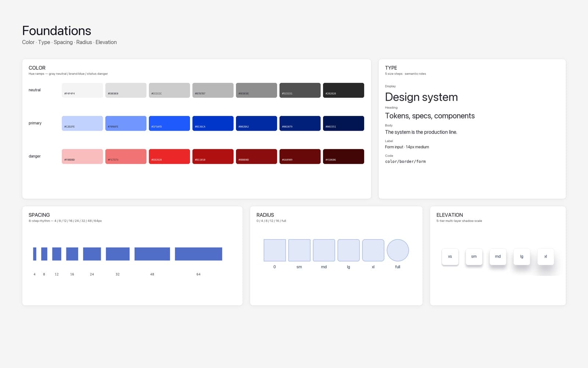The height and width of the screenshot is (368, 588).
Task: Select the radius box labeled 0
Action: point(275,250)
